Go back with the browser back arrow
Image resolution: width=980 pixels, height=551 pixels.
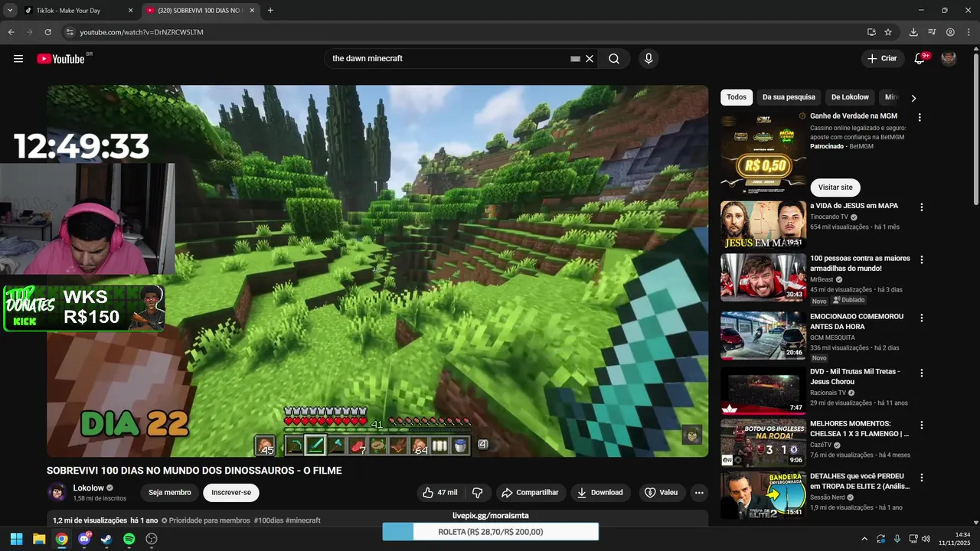(x=11, y=32)
